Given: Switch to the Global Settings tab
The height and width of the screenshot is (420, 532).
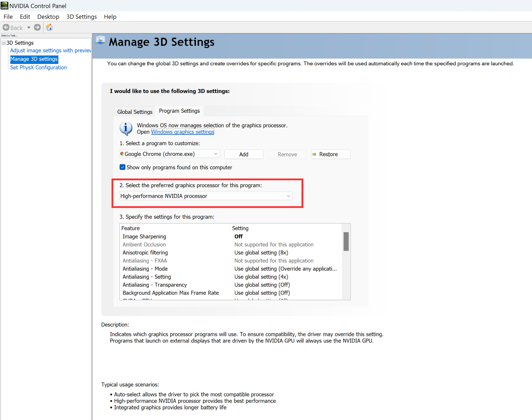Looking at the screenshot, I should 135,112.
